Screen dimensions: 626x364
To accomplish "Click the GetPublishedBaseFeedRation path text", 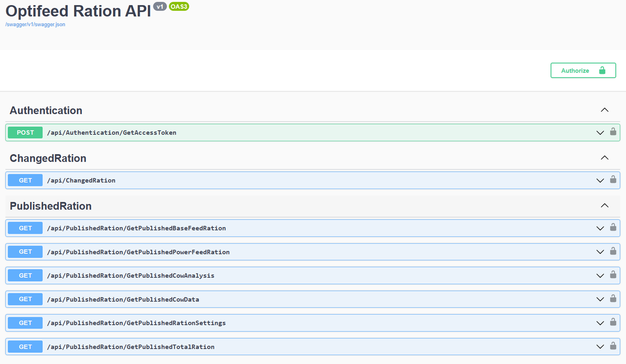I will pos(136,228).
